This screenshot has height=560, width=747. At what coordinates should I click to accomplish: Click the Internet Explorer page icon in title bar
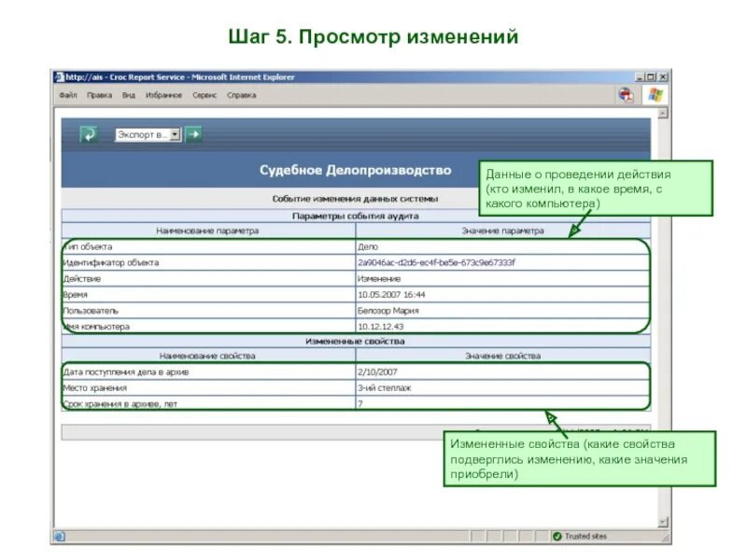[59, 77]
